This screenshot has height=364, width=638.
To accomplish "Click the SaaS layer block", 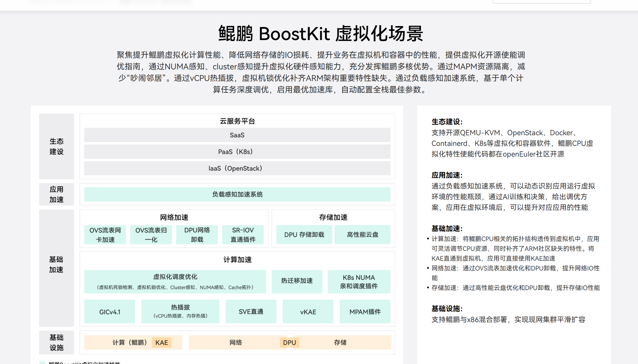I will (237, 135).
